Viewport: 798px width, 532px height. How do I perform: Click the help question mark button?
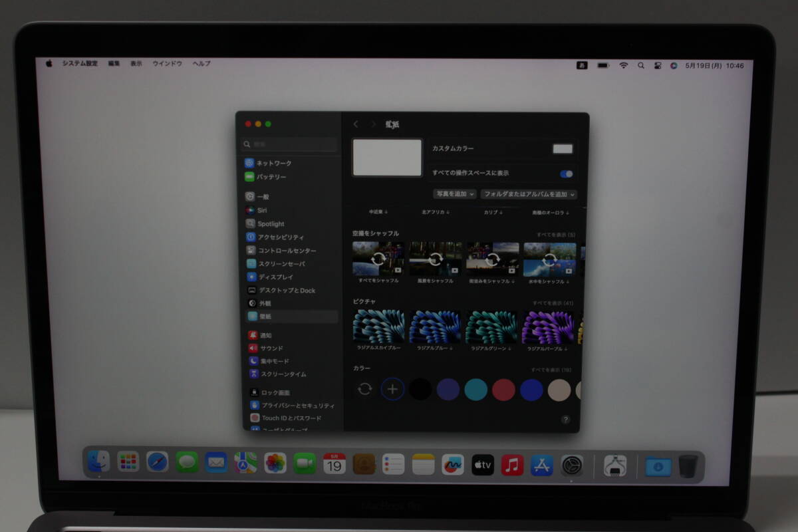pyautogui.click(x=565, y=420)
